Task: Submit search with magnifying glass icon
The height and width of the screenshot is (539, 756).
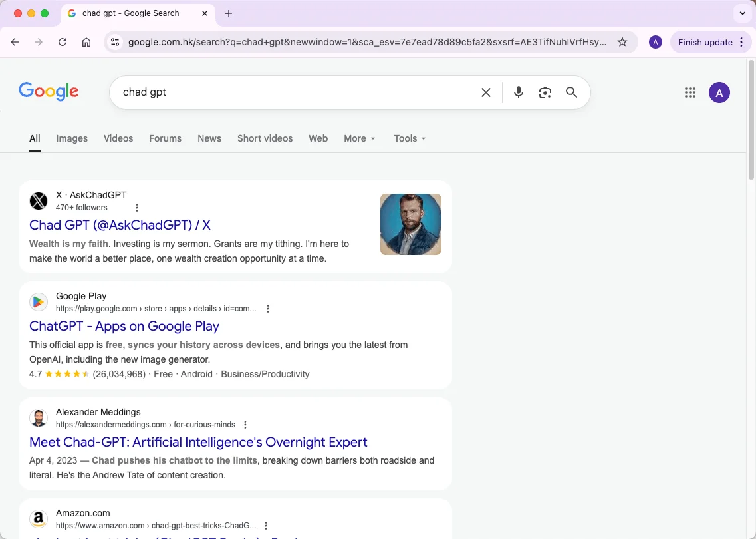Action: pyautogui.click(x=571, y=92)
